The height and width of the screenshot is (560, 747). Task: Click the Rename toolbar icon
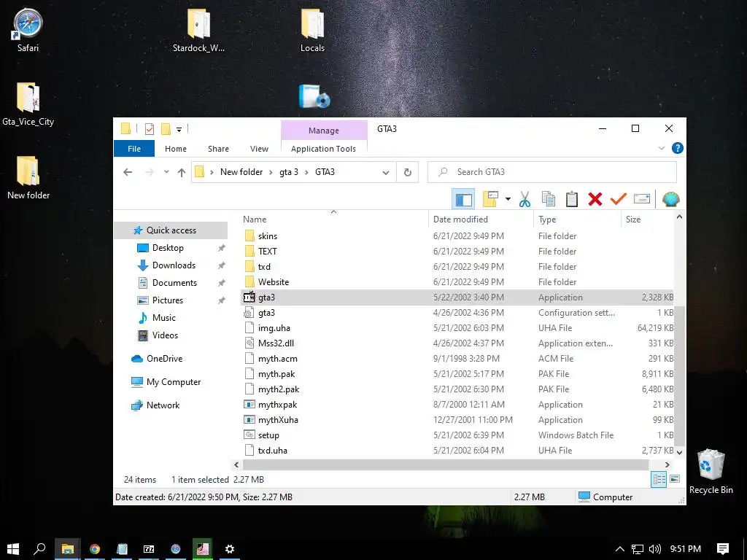pyautogui.click(x=642, y=199)
